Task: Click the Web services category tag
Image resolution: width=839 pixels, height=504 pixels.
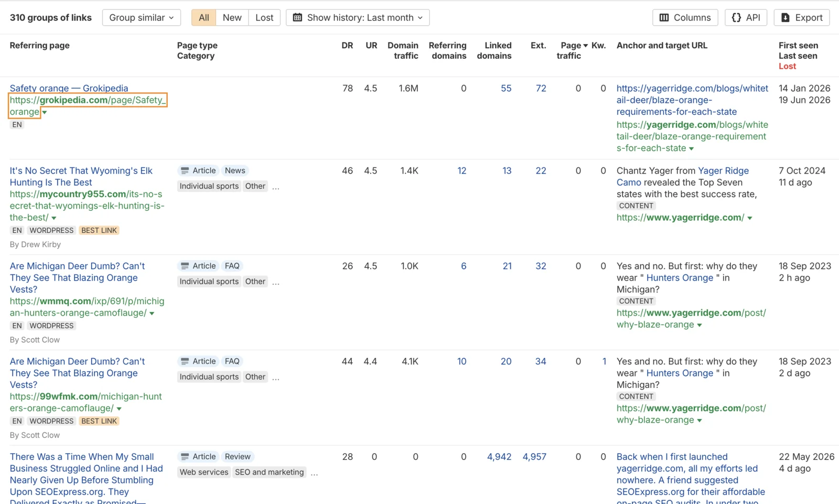Action: click(x=204, y=472)
